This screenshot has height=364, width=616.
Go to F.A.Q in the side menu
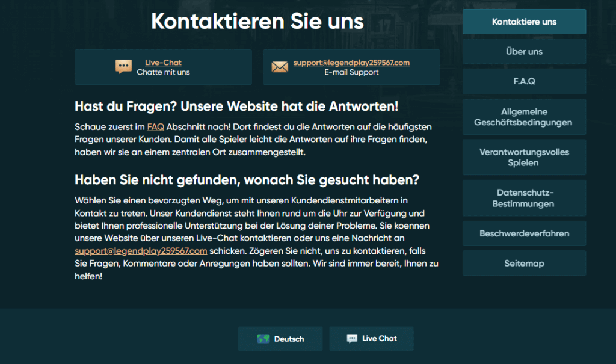(x=524, y=81)
